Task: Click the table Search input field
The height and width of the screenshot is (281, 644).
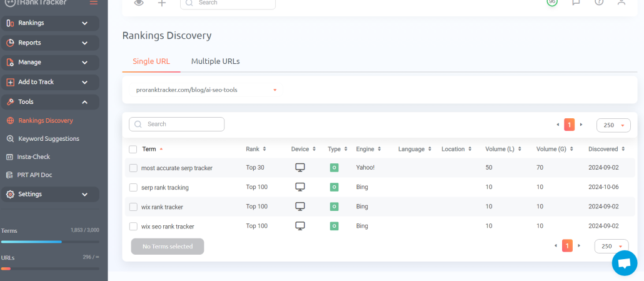Action: 176,124
